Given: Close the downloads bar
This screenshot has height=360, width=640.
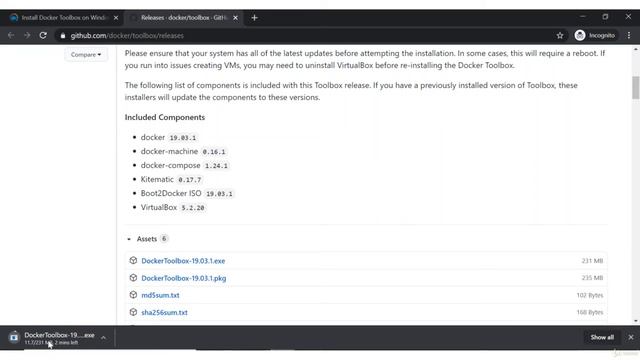Looking at the screenshot, I should point(631,337).
